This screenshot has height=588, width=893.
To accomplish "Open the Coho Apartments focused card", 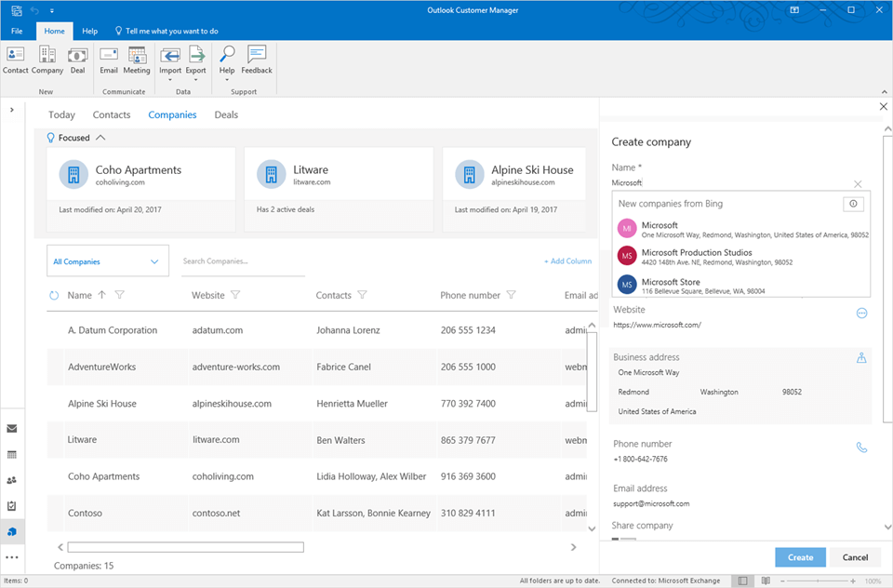I will point(141,189).
